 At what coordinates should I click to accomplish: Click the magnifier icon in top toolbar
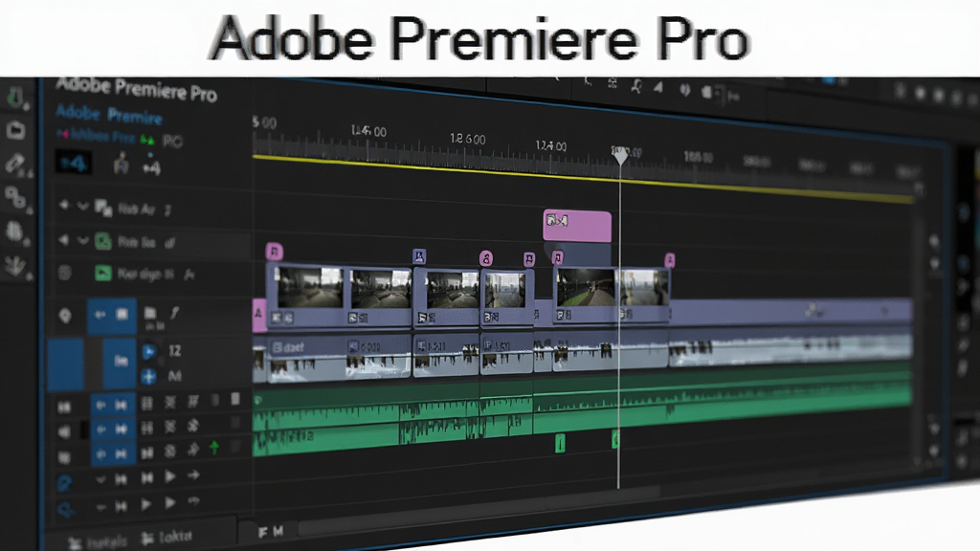(x=635, y=86)
